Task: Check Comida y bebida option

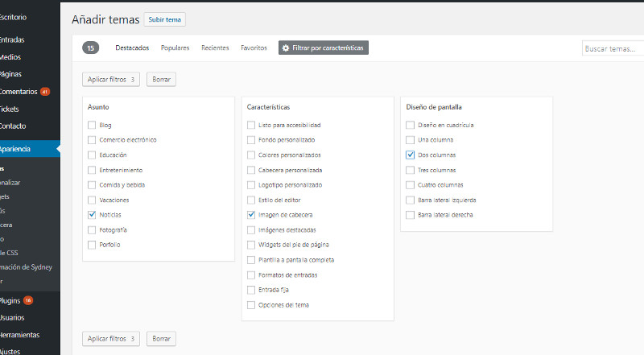Action: [x=92, y=185]
